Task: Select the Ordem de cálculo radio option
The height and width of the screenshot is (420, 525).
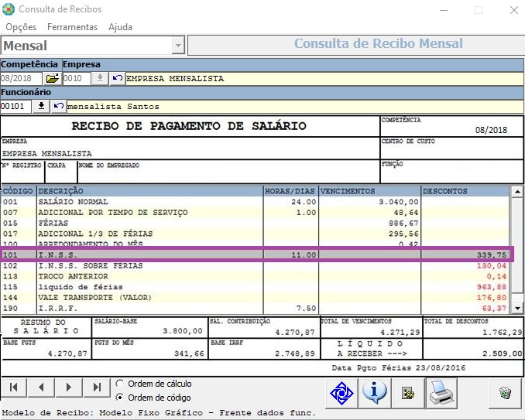Action: click(119, 384)
